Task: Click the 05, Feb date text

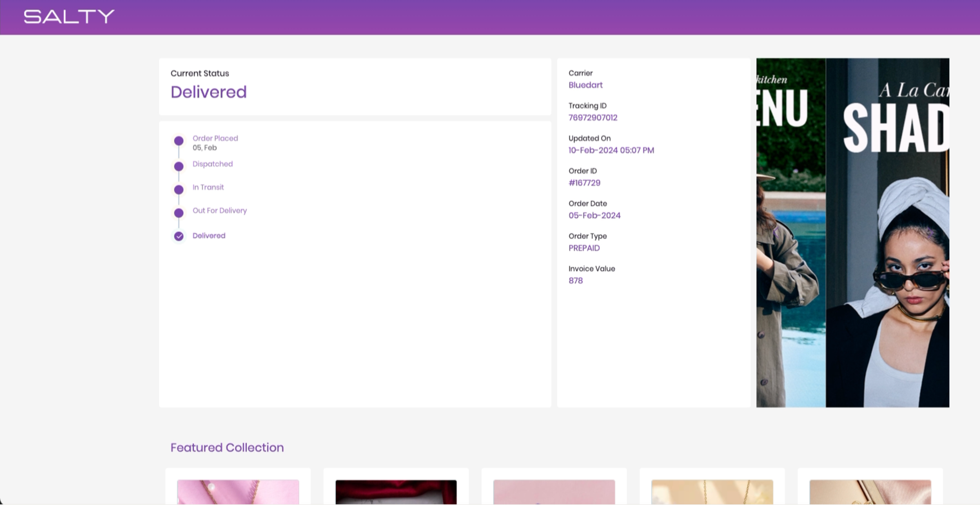Action: pyautogui.click(x=204, y=147)
